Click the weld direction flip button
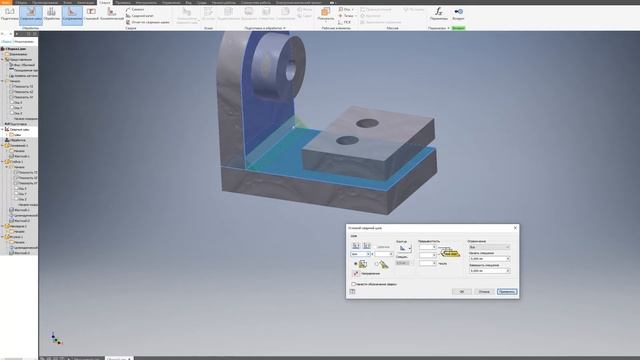The image size is (640, 360). tap(356, 273)
